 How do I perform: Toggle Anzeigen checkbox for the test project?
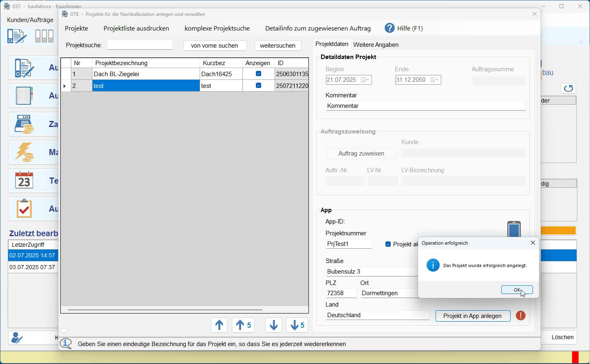click(x=259, y=86)
